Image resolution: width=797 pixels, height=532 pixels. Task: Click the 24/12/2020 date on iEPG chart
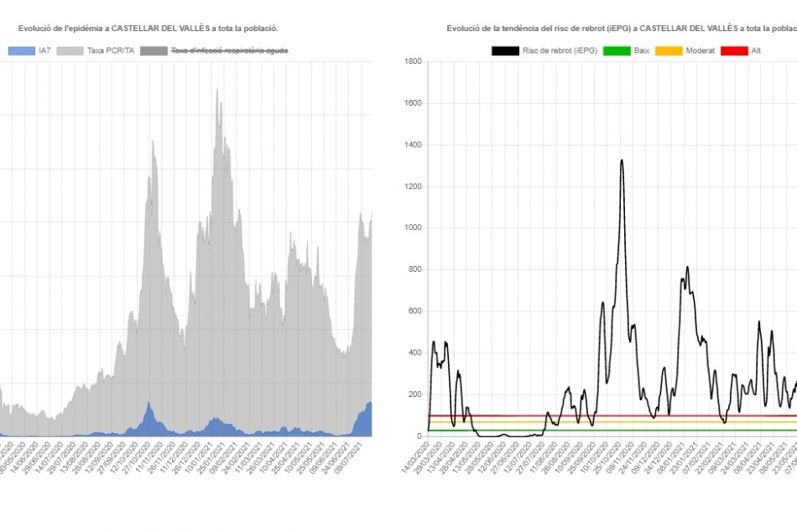(658, 456)
